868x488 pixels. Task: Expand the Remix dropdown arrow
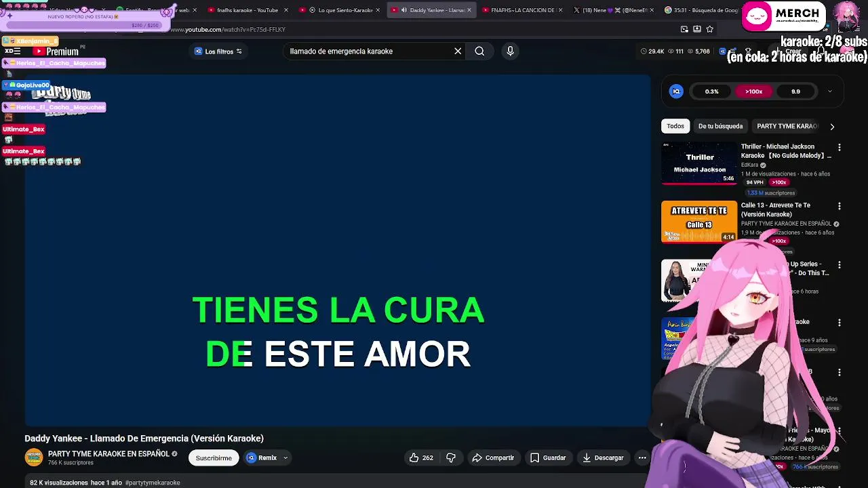click(285, 457)
